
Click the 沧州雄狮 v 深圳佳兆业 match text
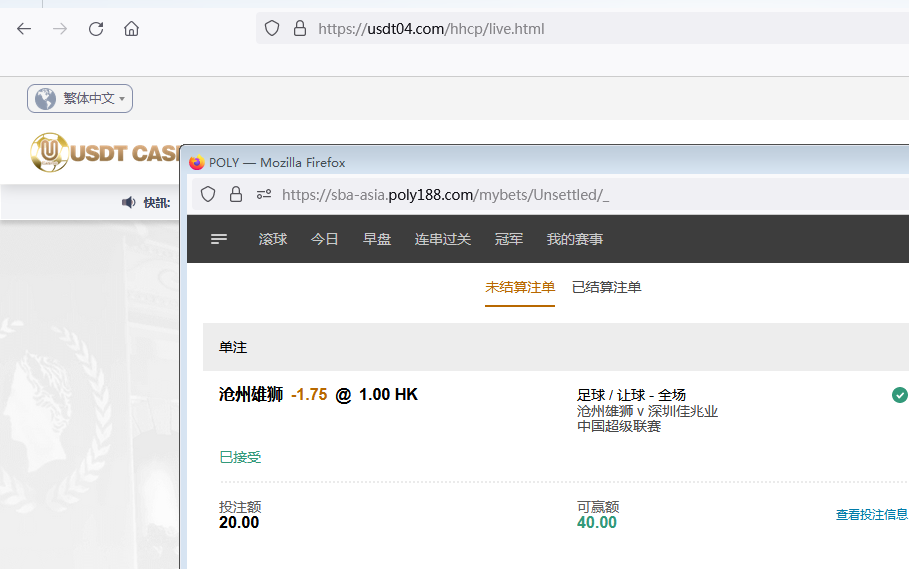pyautogui.click(x=648, y=411)
